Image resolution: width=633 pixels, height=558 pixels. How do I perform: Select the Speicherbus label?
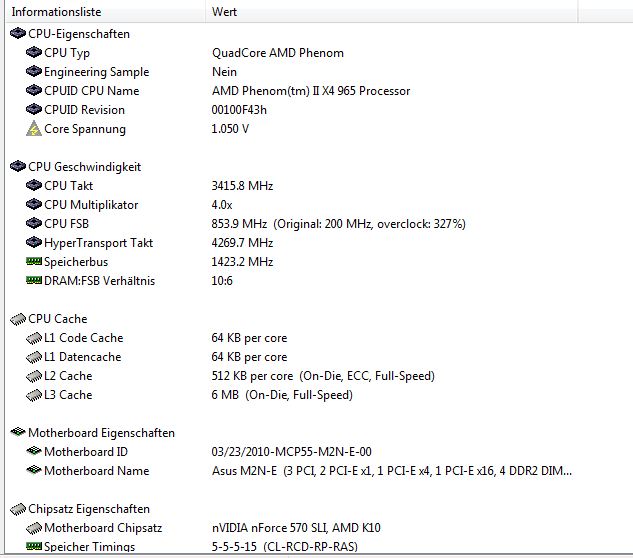pyautogui.click(x=76, y=262)
